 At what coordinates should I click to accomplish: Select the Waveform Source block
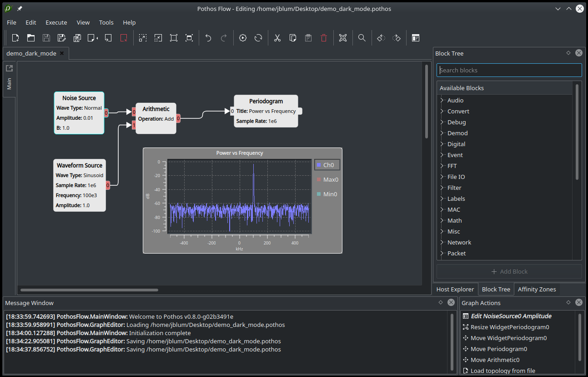click(x=80, y=185)
